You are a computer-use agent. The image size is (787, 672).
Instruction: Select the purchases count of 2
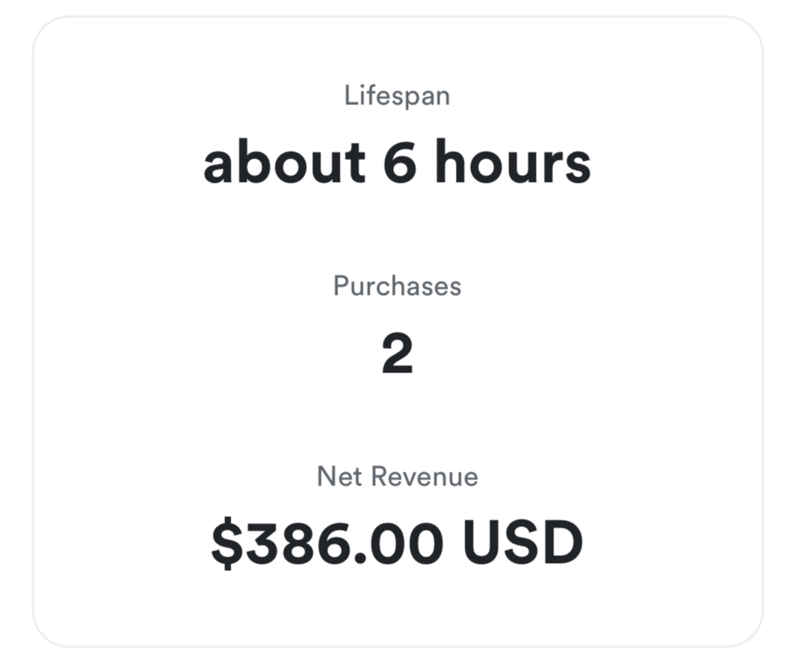[x=397, y=354]
